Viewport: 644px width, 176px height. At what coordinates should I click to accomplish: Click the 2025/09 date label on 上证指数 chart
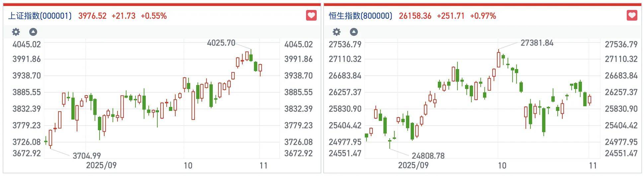coord(101,165)
